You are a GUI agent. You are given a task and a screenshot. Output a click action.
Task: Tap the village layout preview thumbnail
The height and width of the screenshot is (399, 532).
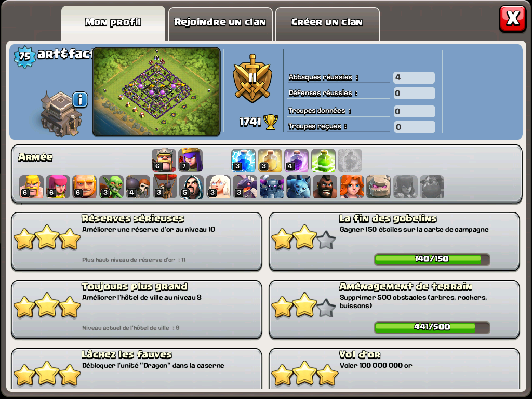(x=156, y=91)
